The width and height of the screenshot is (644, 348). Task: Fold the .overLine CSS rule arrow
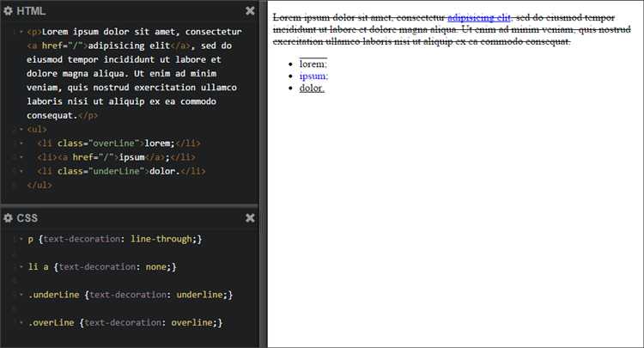coord(21,323)
